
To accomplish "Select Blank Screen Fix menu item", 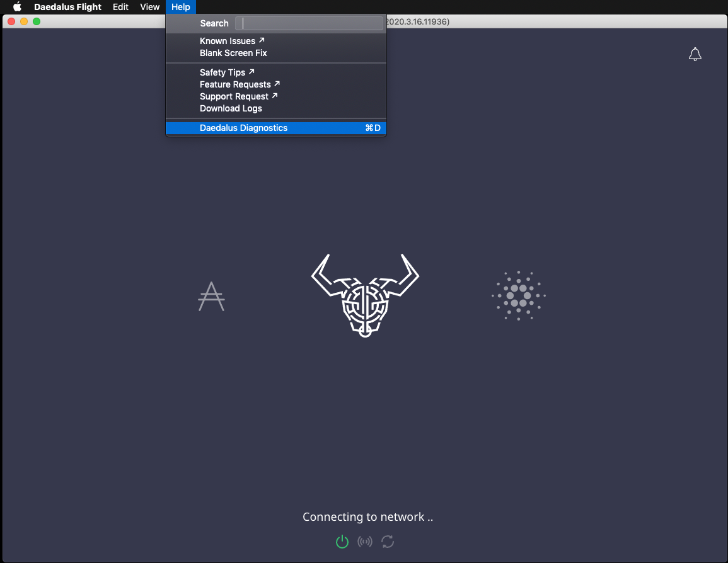I will tap(233, 53).
